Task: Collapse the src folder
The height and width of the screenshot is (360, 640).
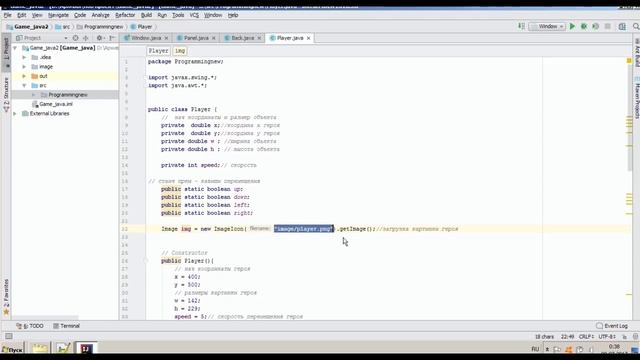Action: click(x=24, y=85)
